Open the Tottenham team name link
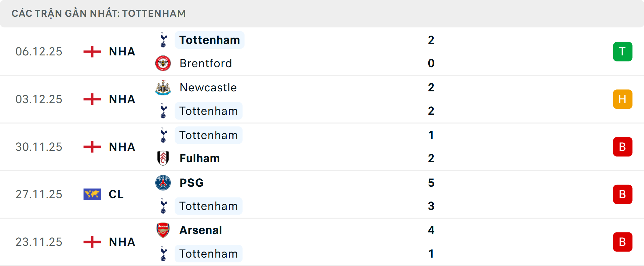 tap(209, 40)
